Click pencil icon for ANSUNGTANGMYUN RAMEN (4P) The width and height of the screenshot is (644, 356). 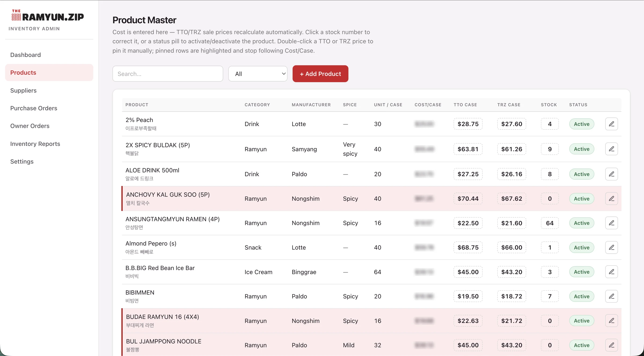612,223
